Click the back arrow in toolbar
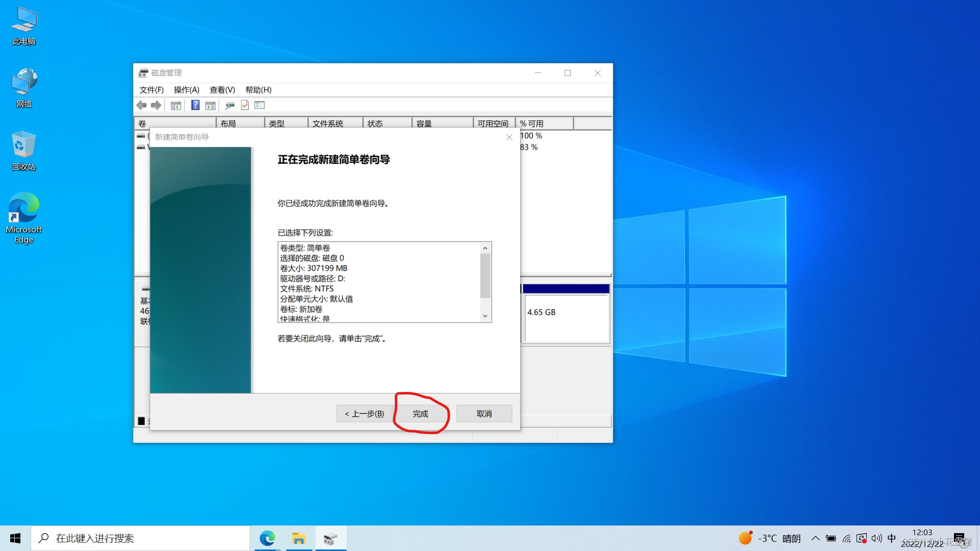Screen dimensions: 980x551 142,105
